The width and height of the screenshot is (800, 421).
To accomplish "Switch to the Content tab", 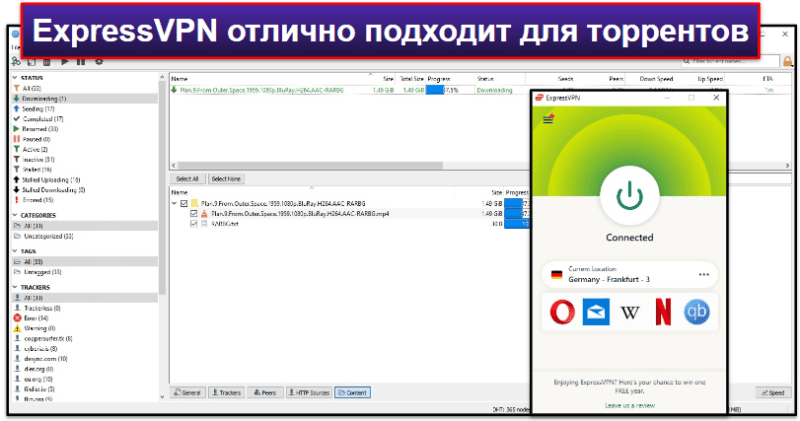I will coord(353,392).
